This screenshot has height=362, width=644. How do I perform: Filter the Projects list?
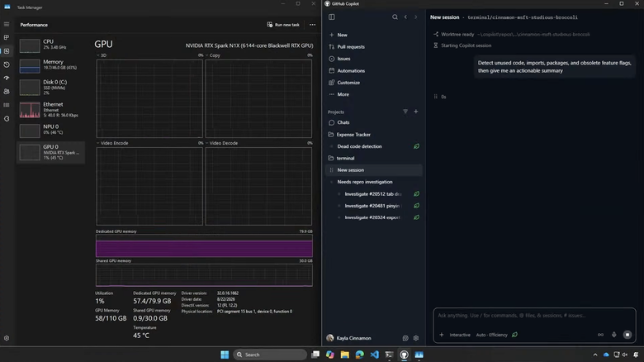point(405,112)
